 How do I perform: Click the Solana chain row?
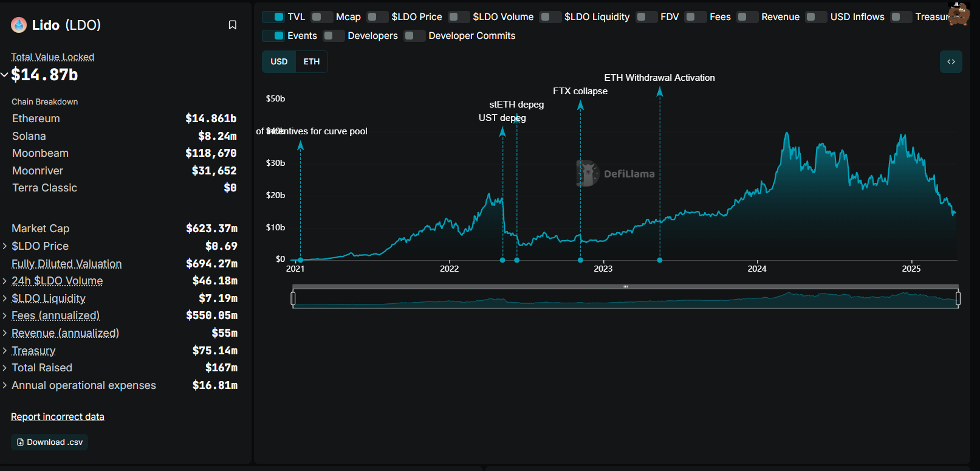(124, 136)
